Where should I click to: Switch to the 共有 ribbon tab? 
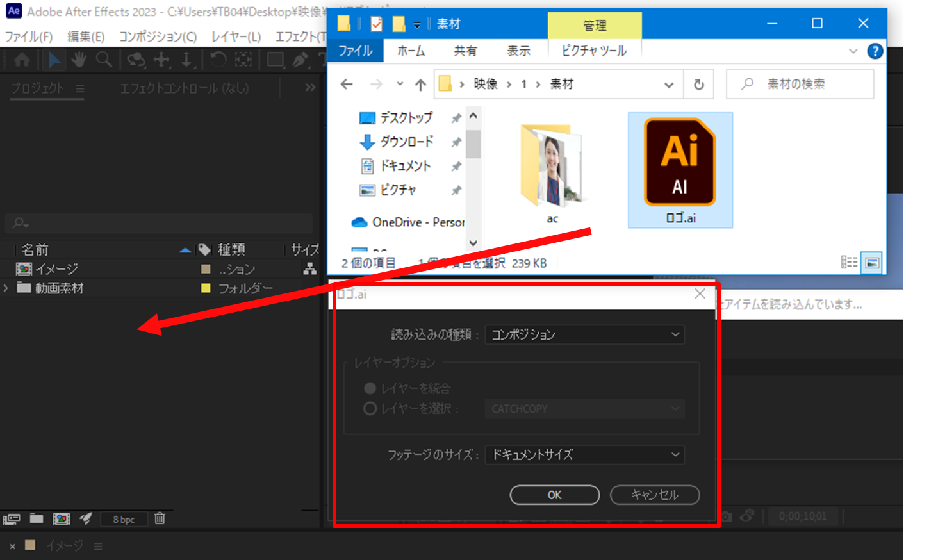click(x=466, y=51)
